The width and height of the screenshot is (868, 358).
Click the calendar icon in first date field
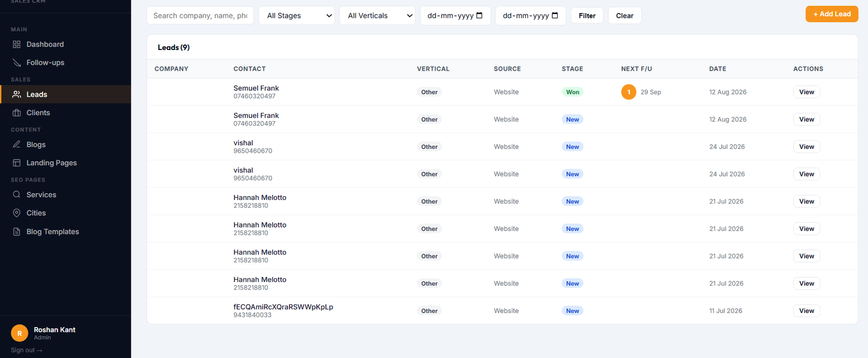point(479,15)
